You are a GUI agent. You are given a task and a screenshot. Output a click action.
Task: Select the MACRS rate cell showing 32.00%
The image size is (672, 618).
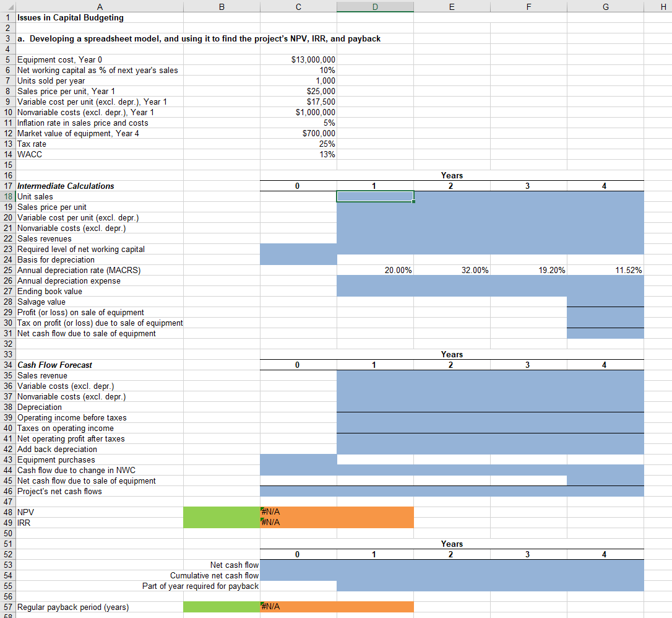click(x=452, y=270)
